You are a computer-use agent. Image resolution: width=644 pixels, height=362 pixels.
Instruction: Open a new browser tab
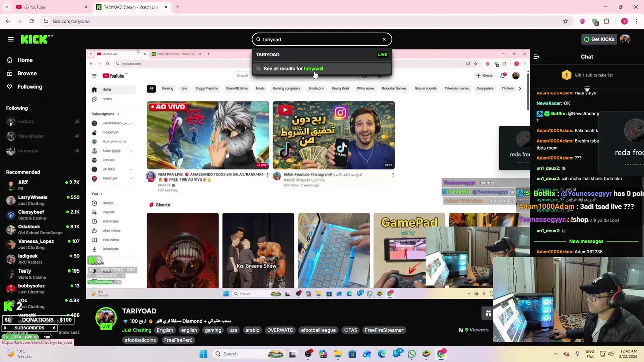point(178,7)
